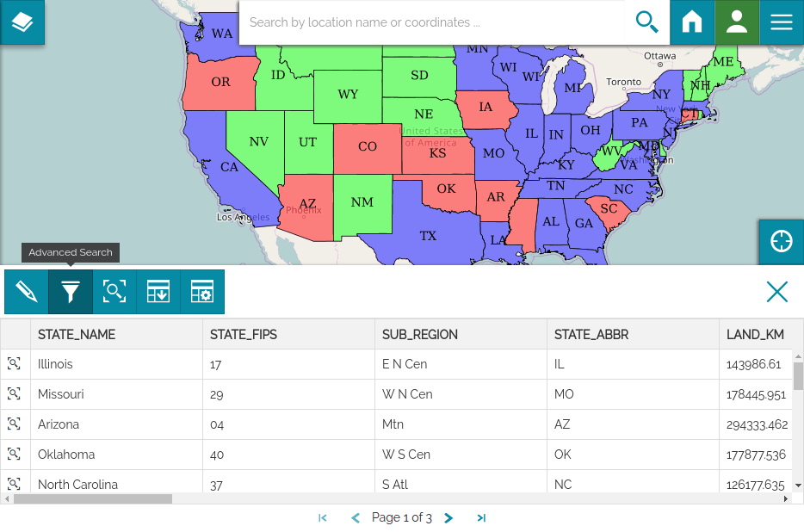Jump to the last table page
804x532 pixels.
click(481, 518)
